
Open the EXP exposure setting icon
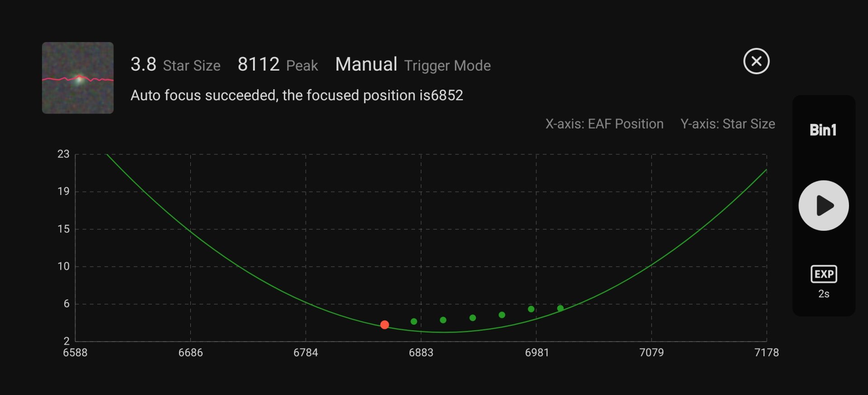tap(824, 274)
